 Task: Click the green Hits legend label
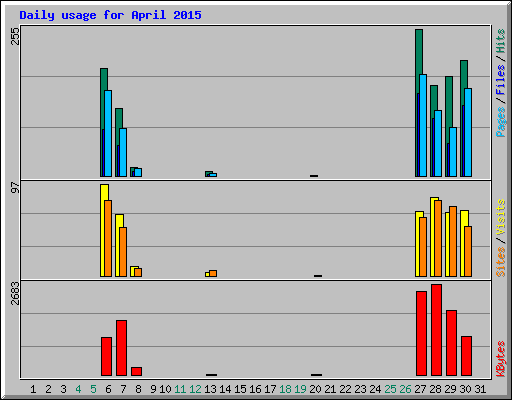[x=500, y=41]
